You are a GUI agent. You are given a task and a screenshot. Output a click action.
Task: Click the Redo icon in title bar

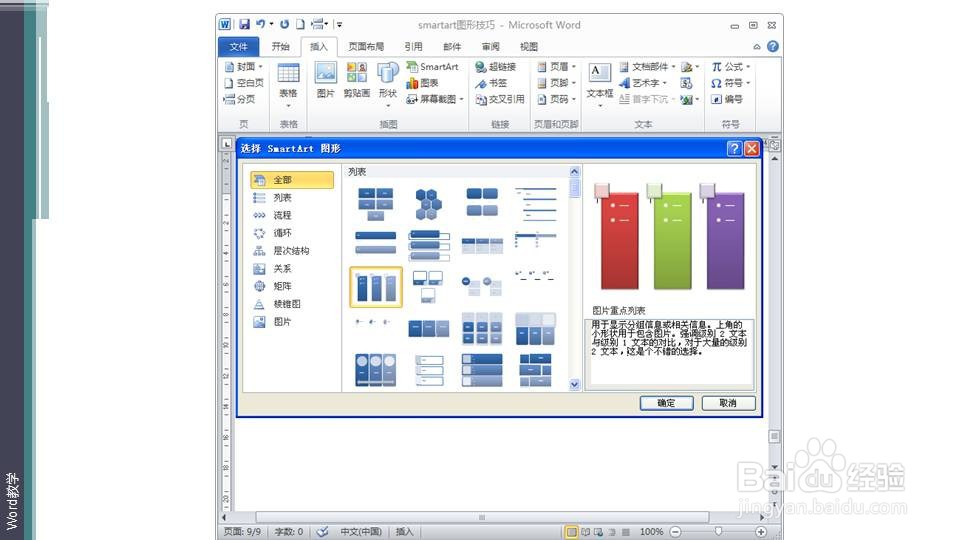(284, 24)
